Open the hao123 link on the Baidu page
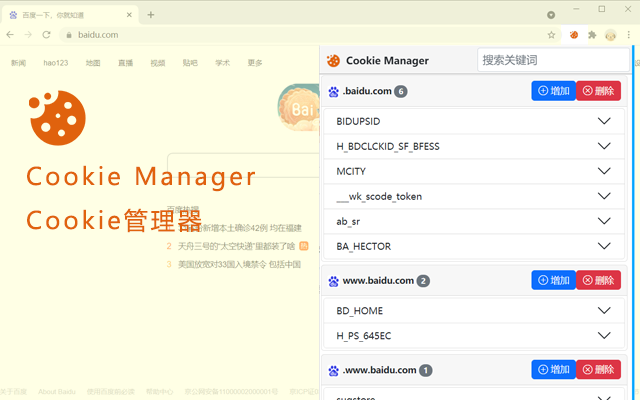Viewport: 640px width, 400px height. 56,63
